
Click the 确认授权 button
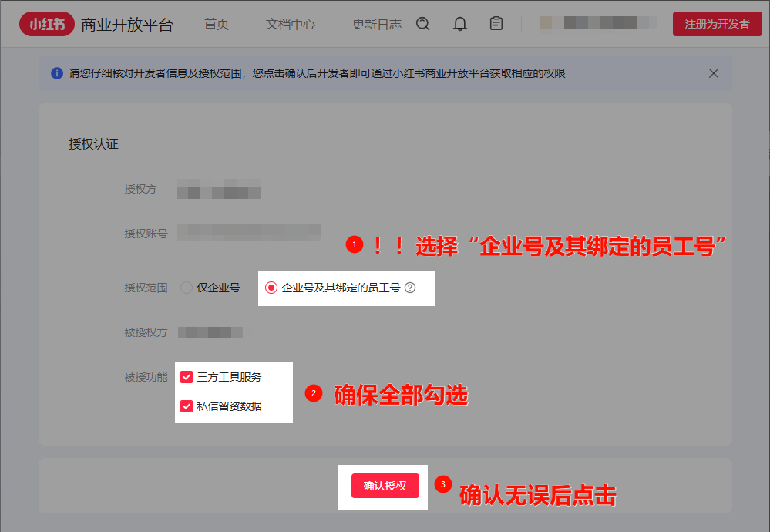click(x=385, y=486)
